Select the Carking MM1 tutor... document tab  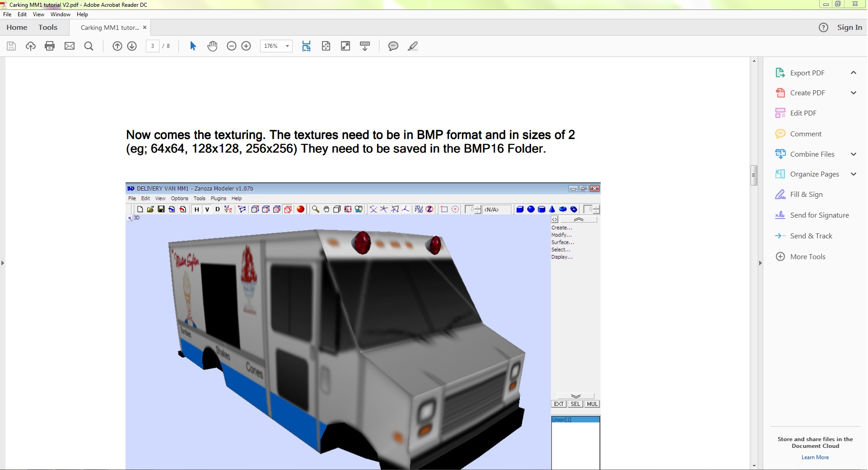[x=110, y=28]
